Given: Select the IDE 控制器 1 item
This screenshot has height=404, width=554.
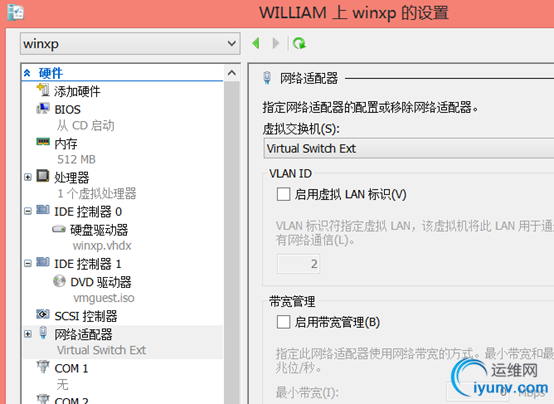Looking at the screenshot, I should pyautogui.click(x=88, y=264).
